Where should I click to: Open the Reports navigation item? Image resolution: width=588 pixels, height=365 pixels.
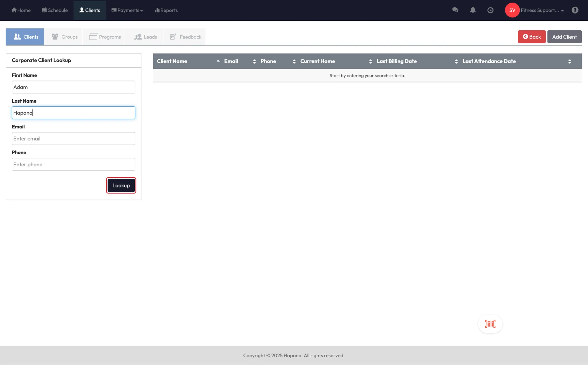166,10
